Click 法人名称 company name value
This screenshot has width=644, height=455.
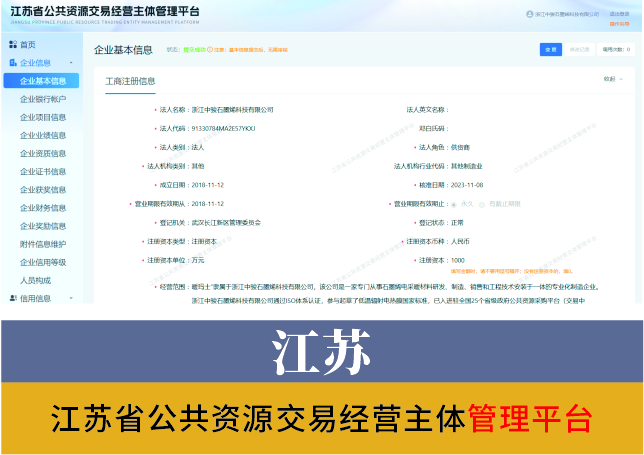point(232,110)
